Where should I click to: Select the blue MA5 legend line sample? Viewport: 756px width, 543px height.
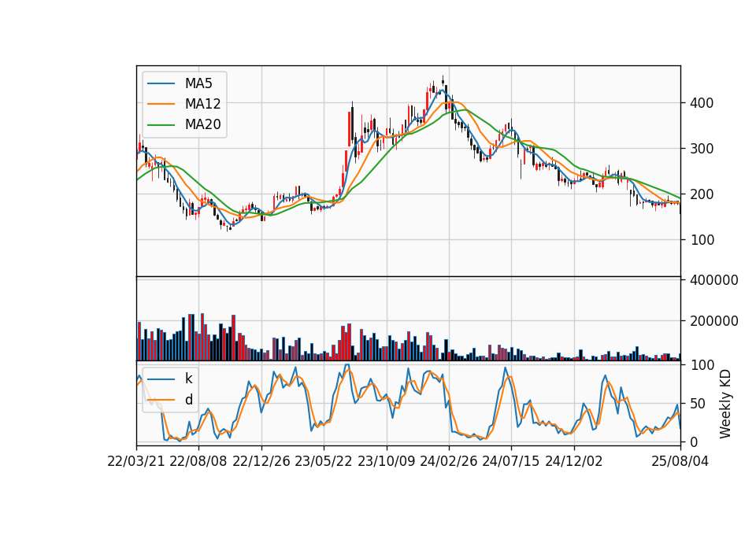tap(161, 83)
